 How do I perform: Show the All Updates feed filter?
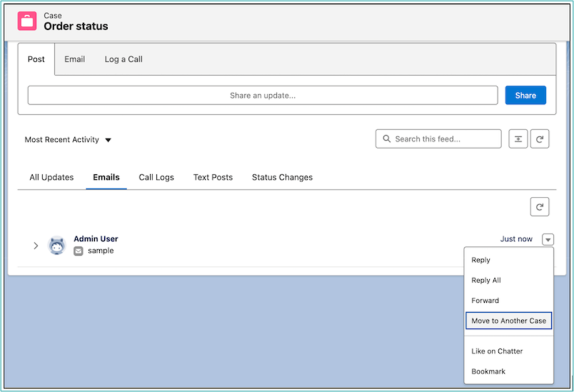[52, 177]
